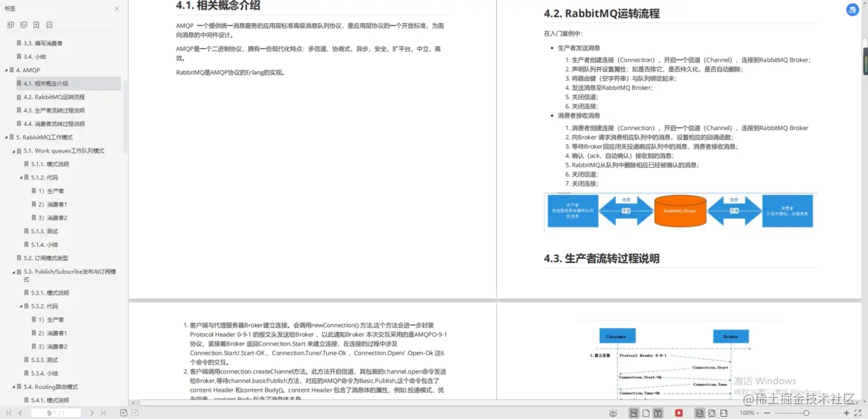The height and width of the screenshot is (419, 868).
Task: Toggle eye protection mode icon
Action: 612,413
